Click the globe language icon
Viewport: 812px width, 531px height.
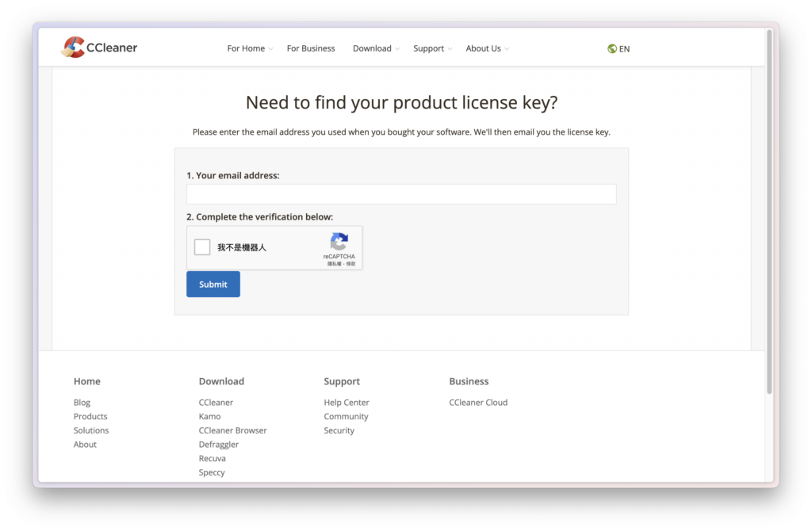[612, 48]
